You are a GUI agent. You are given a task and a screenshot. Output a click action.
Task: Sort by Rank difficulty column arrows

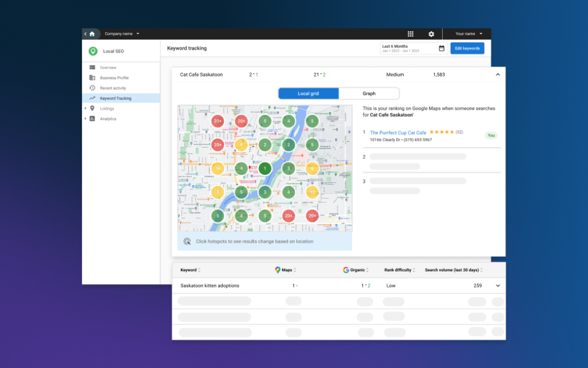coord(413,270)
